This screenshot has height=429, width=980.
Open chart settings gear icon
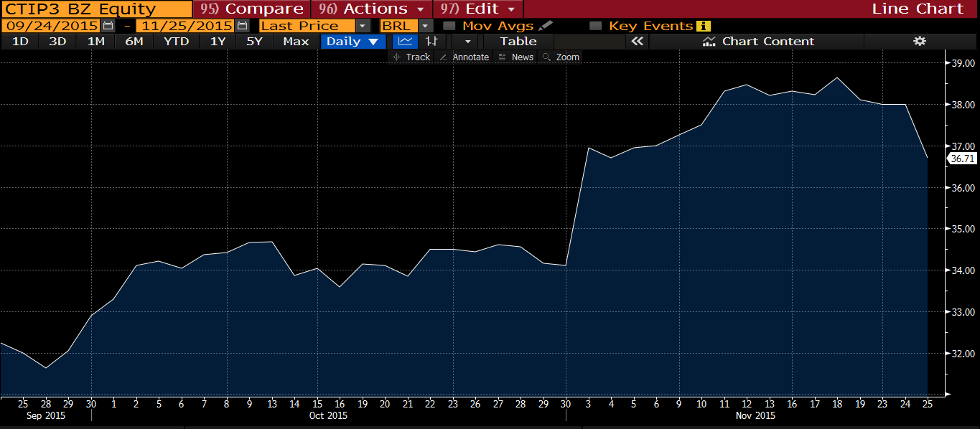(x=920, y=41)
